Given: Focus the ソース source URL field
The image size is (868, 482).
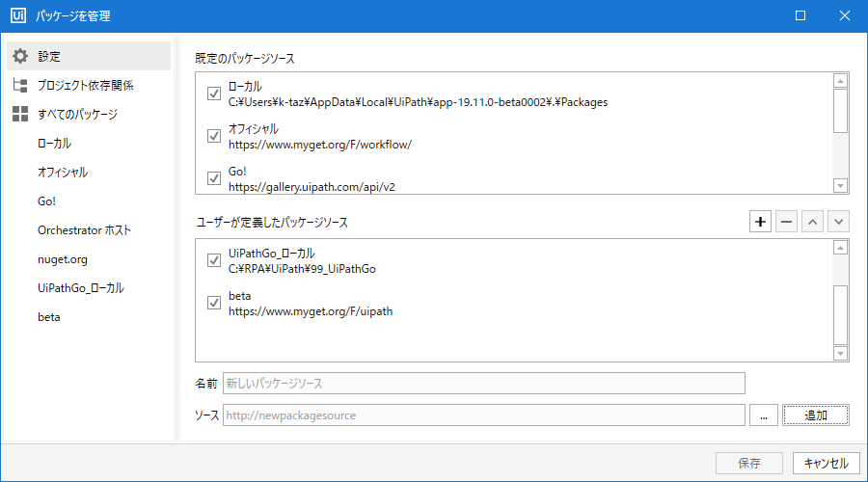Looking at the screenshot, I should tap(484, 415).
